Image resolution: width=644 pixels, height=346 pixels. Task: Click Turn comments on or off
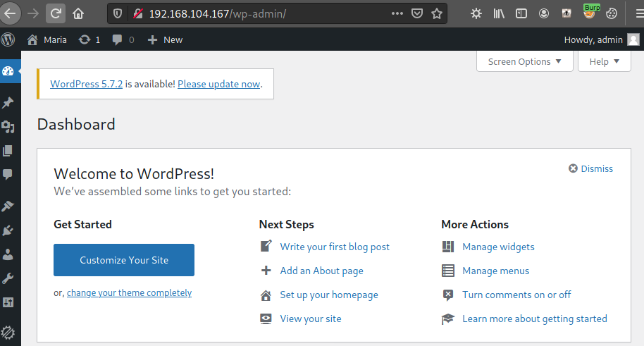click(516, 295)
